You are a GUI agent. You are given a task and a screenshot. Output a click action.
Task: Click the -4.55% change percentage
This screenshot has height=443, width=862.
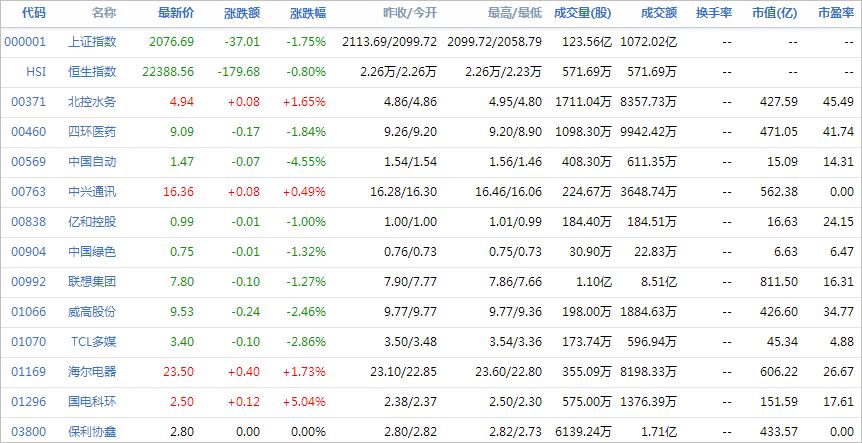[x=306, y=162]
